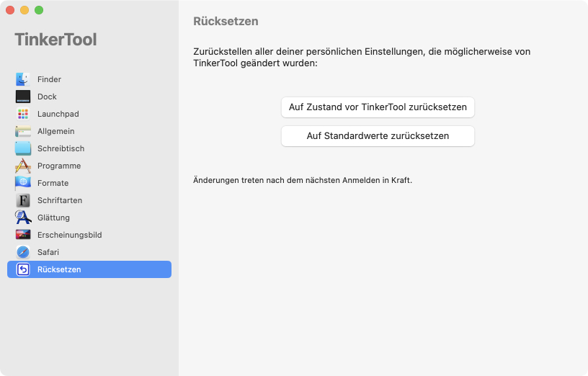Viewport: 588px width, 376px height.
Task: Click the Formate globe flag icon
Action: point(23,183)
